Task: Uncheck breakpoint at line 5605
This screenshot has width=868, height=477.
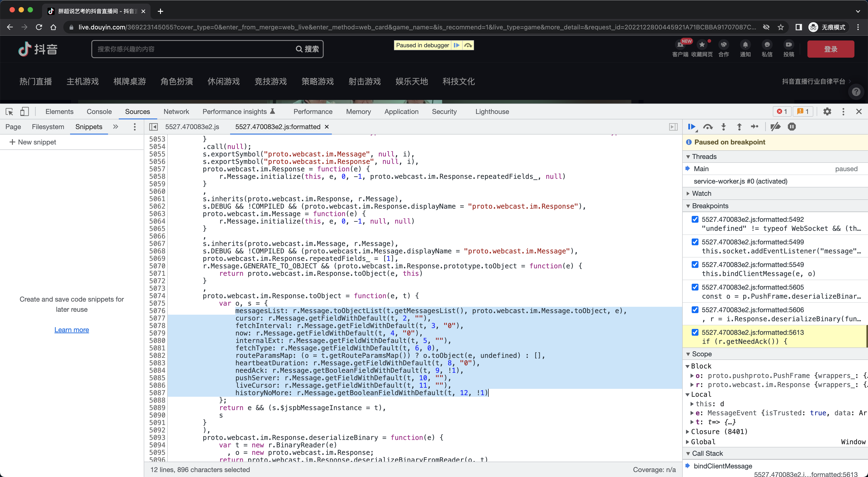Action: point(695,287)
